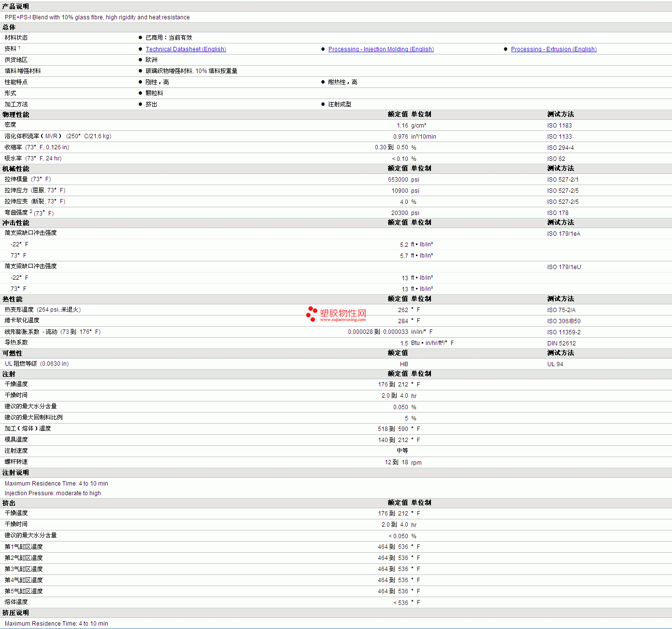Click footnote superscript 2 beside 弯曲强度

[x=31, y=212]
